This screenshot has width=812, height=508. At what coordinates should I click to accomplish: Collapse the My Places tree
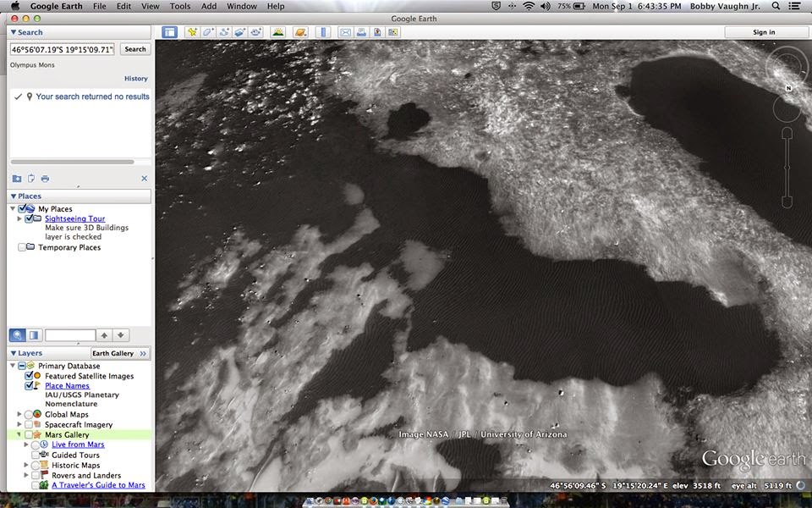(13, 208)
